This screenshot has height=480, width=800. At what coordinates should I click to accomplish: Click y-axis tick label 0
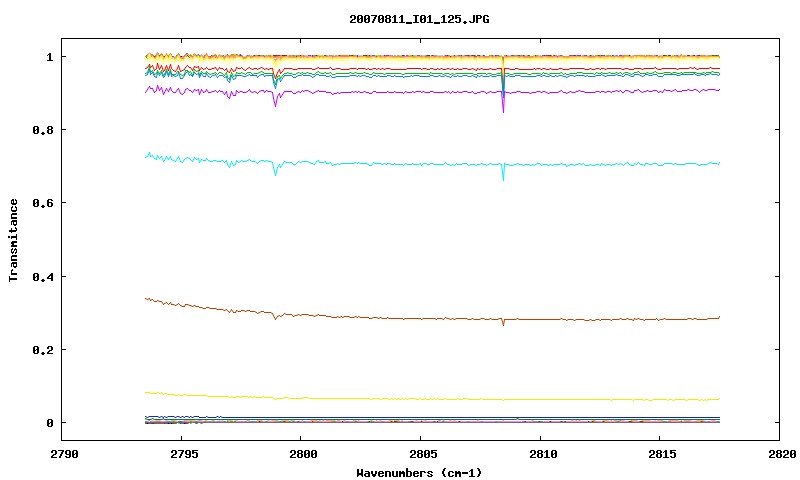[49, 423]
